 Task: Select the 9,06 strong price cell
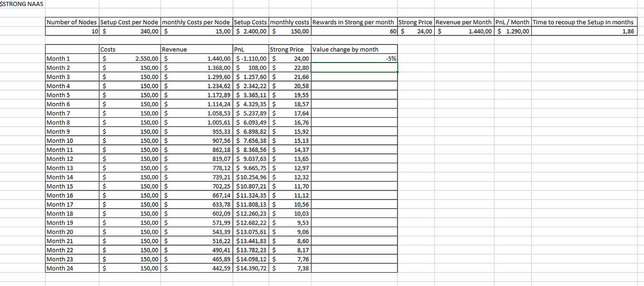[x=290, y=232]
